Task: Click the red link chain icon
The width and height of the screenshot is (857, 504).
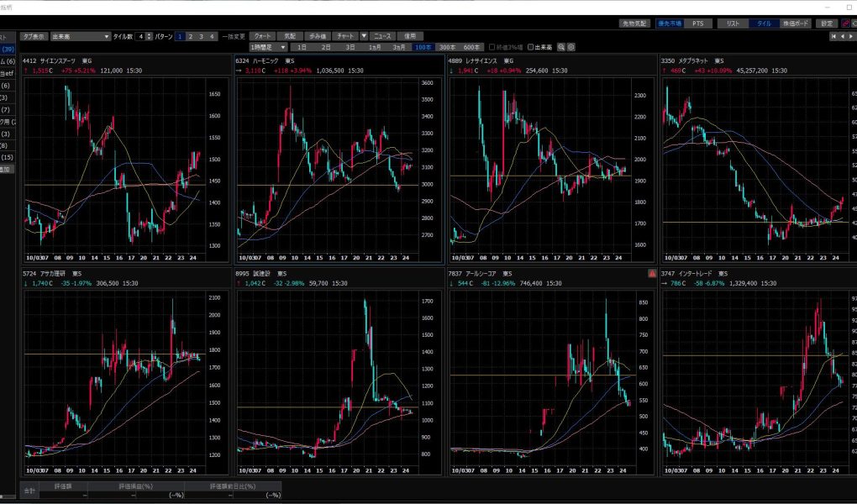Action: (x=845, y=24)
